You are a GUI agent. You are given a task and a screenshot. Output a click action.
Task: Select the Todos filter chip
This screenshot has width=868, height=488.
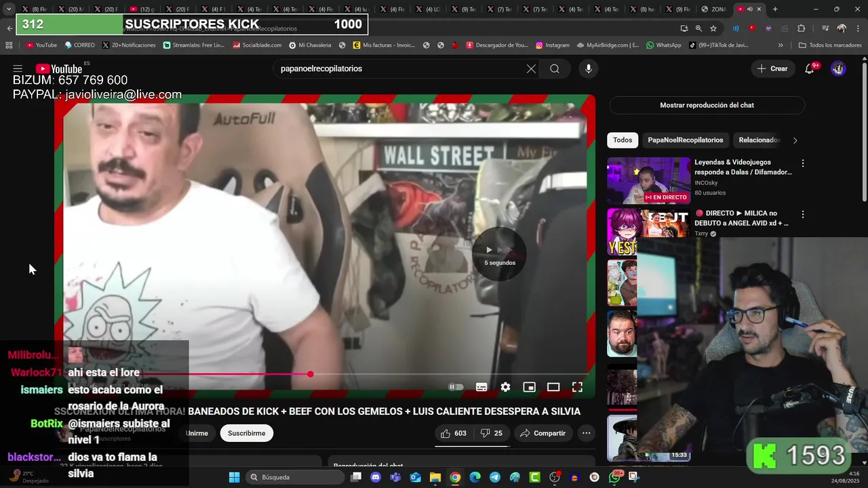tap(623, 140)
